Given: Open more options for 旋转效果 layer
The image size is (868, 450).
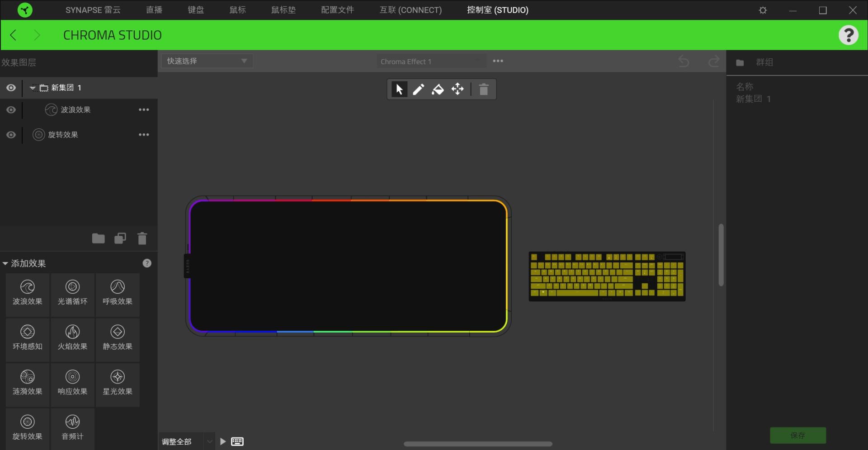Looking at the screenshot, I should 144,135.
